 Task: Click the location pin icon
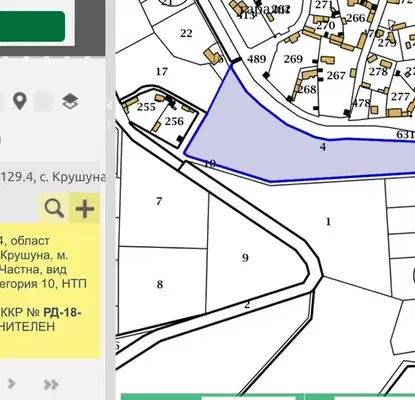20,101
